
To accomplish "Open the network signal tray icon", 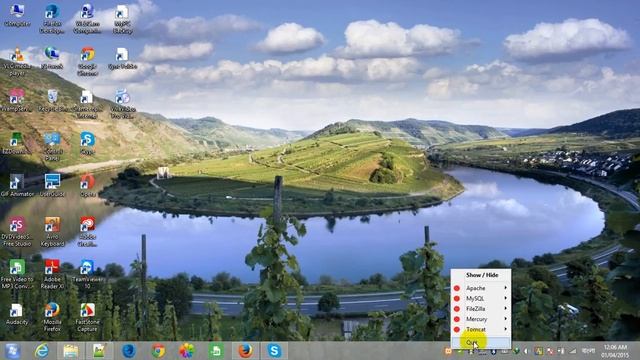I will pos(573,351).
